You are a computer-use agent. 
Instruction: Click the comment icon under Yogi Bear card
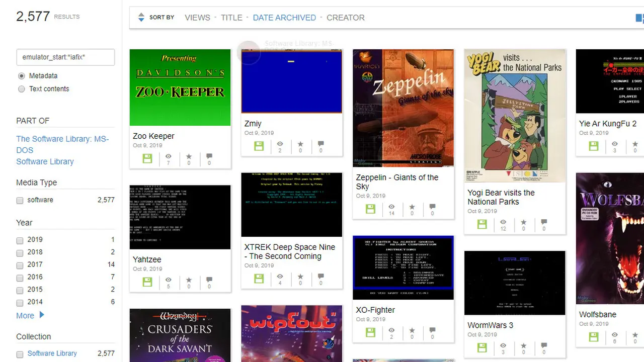(x=544, y=222)
